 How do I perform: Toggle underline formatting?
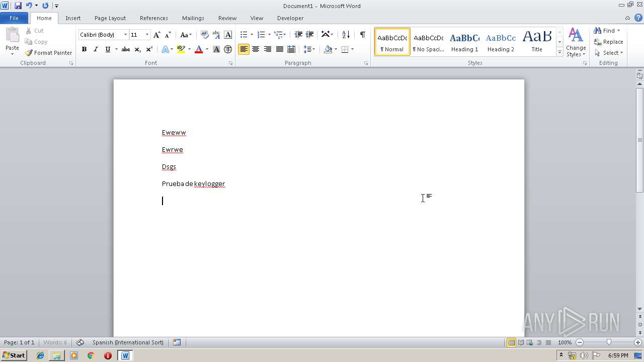point(108,49)
